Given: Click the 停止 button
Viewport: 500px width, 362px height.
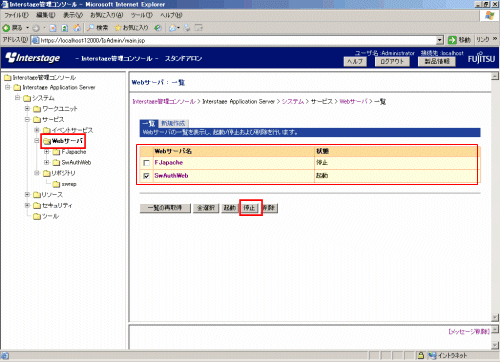Looking at the screenshot, I should point(250,208).
